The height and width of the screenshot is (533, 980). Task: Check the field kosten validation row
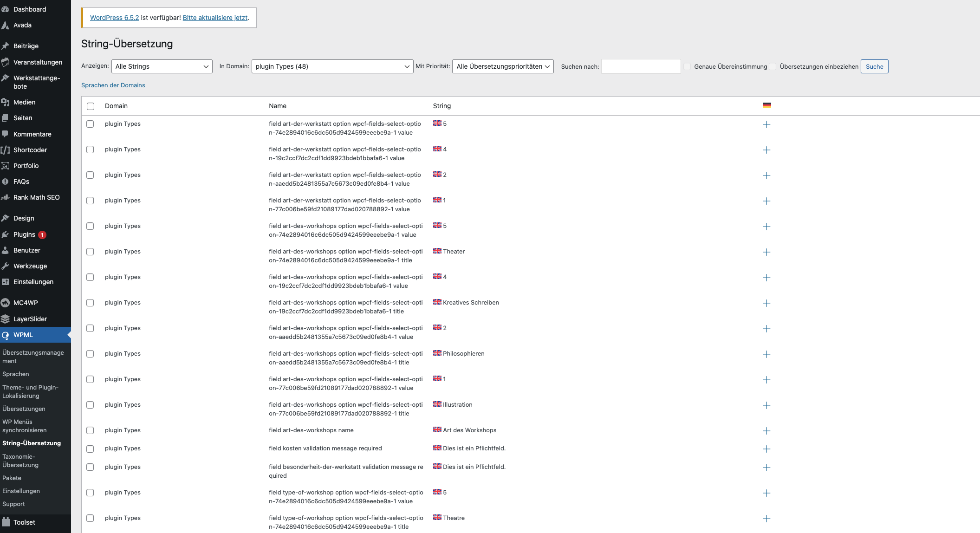point(90,449)
